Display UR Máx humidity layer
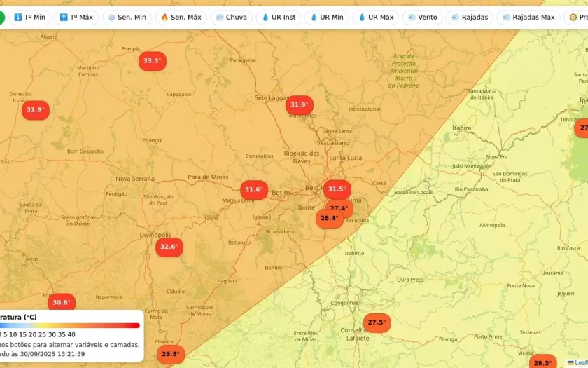Screen dimensions: 588x368 376,17
